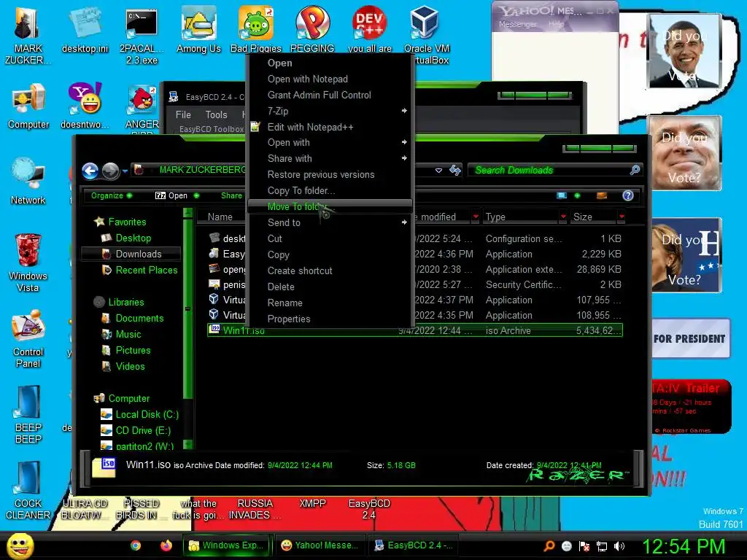The height and width of the screenshot is (560, 747).
Task: Toggle the preview pane icon in Explorer
Action: 602,195
